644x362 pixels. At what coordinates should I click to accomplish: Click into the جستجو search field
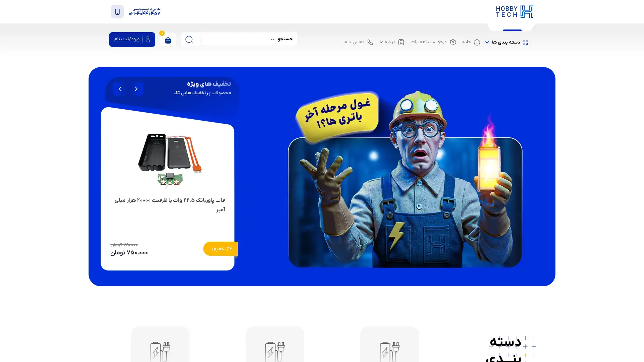click(249, 40)
